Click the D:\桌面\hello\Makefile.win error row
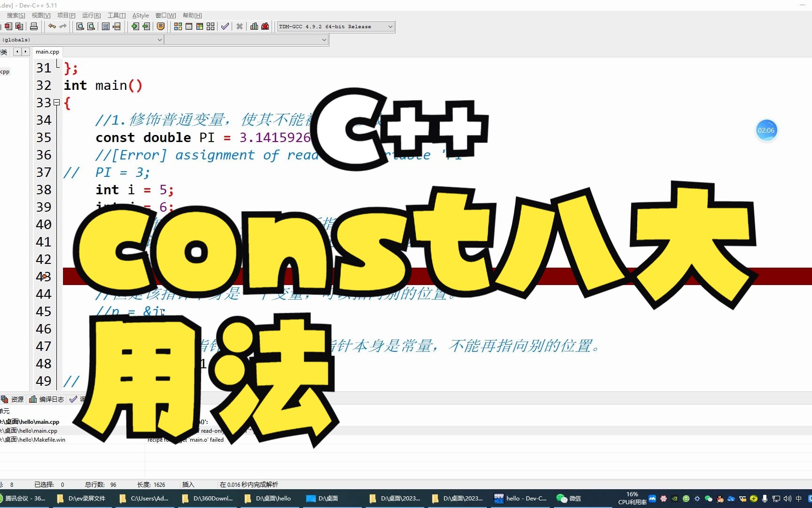The width and height of the screenshot is (812, 508). 33,440
